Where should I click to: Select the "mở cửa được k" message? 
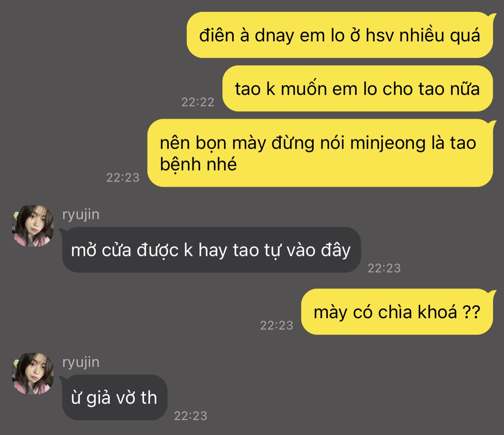(211, 250)
